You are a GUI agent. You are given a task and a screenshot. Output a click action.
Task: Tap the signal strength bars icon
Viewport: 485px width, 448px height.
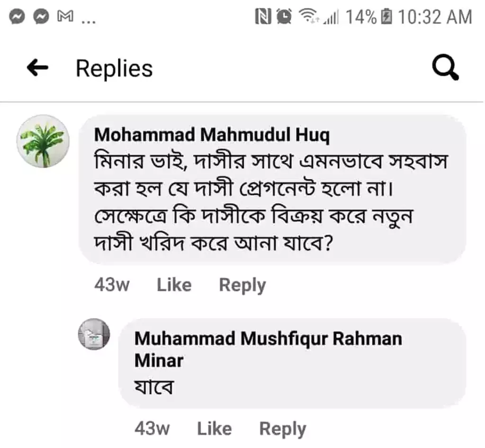pos(332,18)
